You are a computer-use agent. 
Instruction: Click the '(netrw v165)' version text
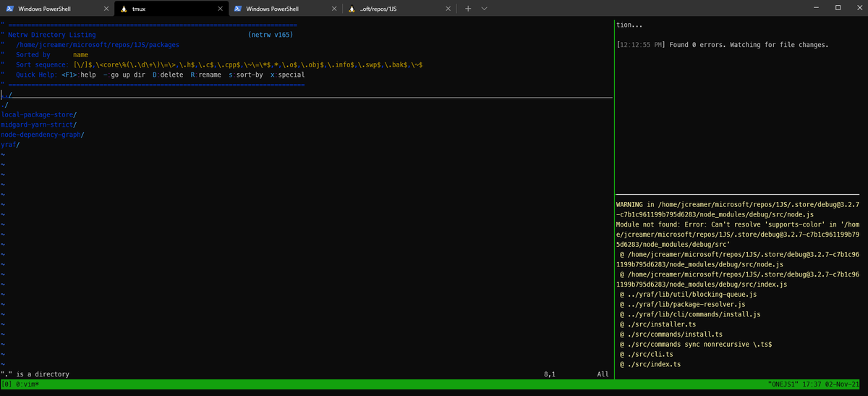tap(271, 34)
